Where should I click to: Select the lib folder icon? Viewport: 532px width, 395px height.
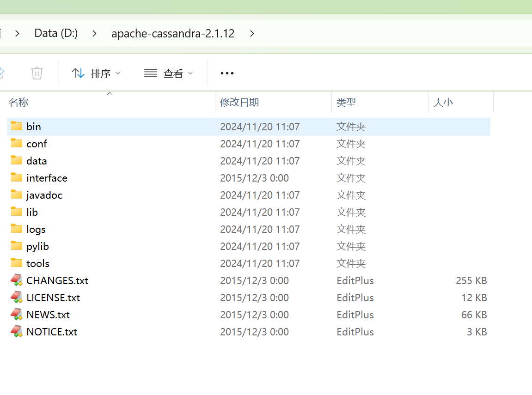(x=16, y=211)
